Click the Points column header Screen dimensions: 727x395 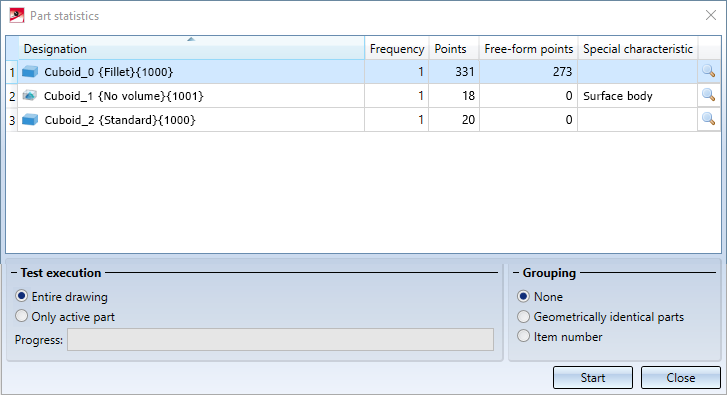point(454,48)
